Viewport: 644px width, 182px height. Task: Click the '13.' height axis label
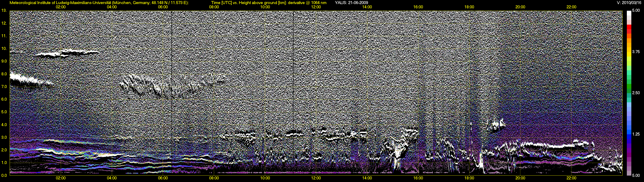[4, 10]
